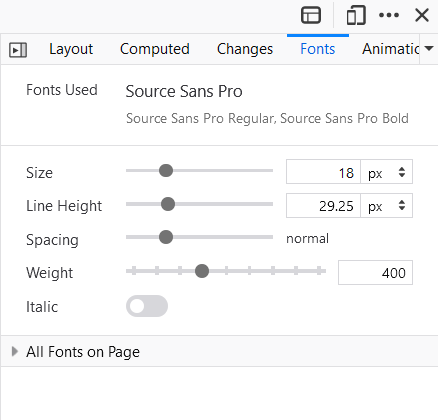The width and height of the screenshot is (438, 420).
Task: Show overflow tabs dropdown arrow
Action: tap(429, 49)
